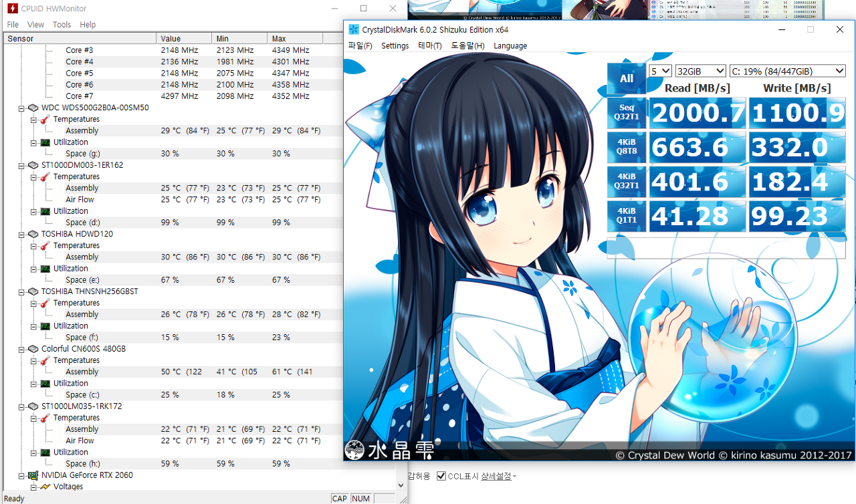Click the TOSHIBA HDWD120 drive icon
The height and width of the screenshot is (504, 856).
33,234
